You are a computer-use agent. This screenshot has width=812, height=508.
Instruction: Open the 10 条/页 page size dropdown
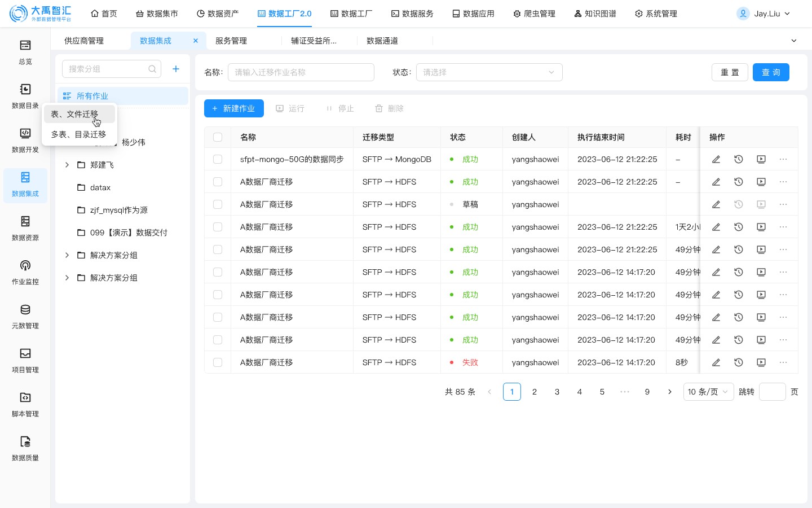(x=708, y=392)
